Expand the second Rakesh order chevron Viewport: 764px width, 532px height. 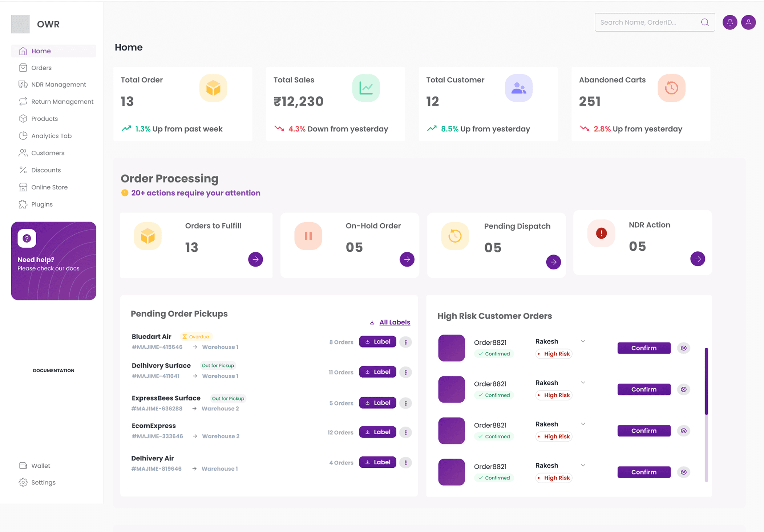(583, 383)
